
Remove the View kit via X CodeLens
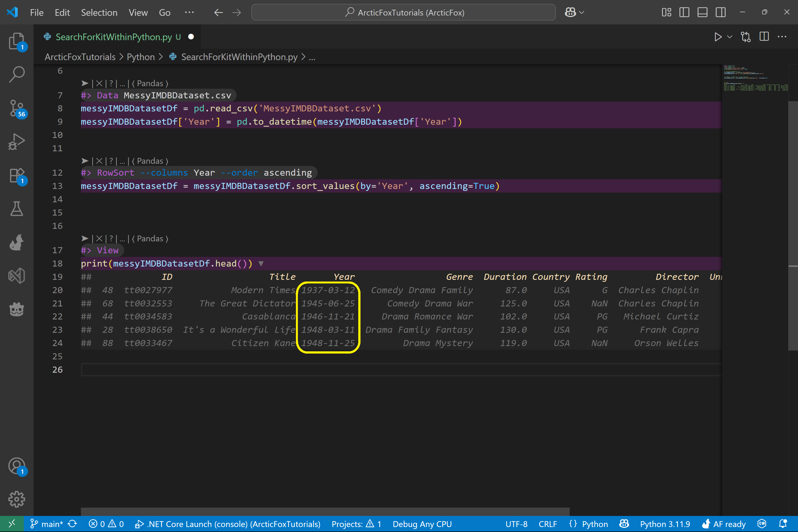(x=99, y=239)
